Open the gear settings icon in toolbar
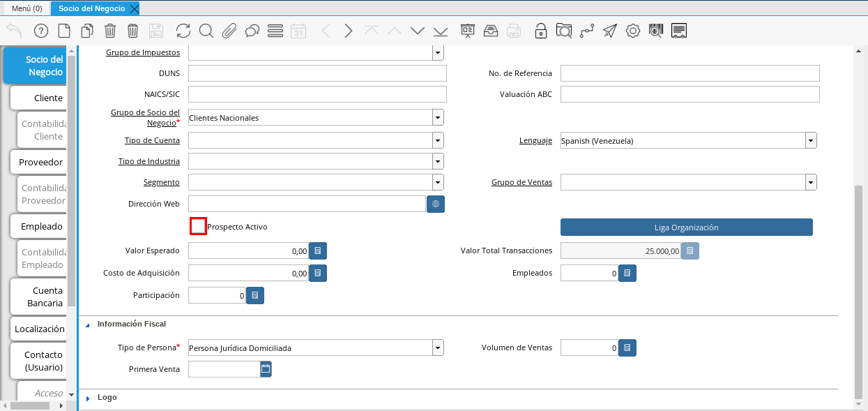868x411 pixels. 633,31
